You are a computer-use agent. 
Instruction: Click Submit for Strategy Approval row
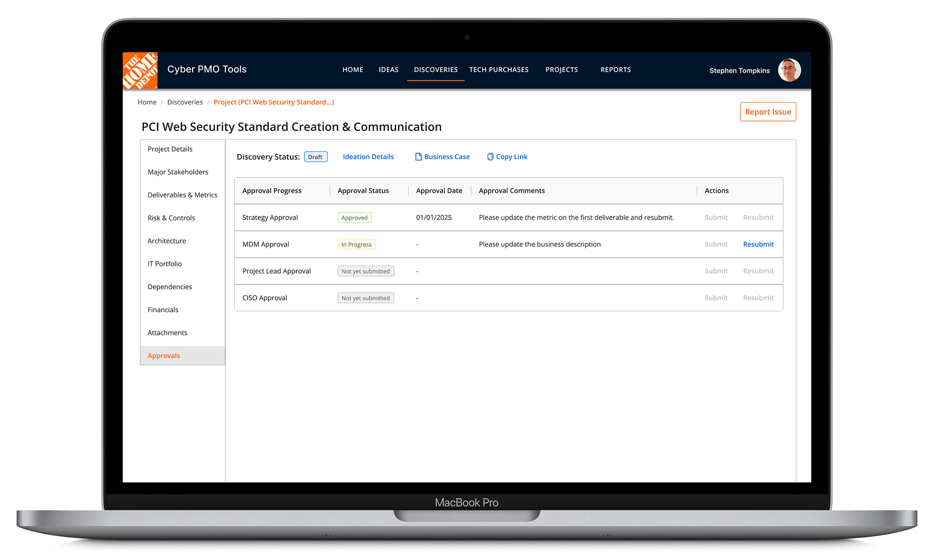click(716, 217)
